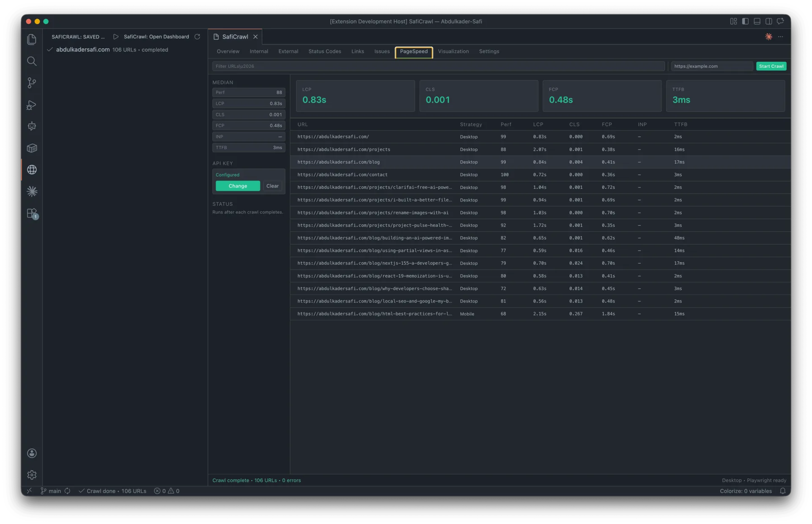The height and width of the screenshot is (524, 812).
Task: Select the SafiCrawl globe icon
Action: point(32,170)
